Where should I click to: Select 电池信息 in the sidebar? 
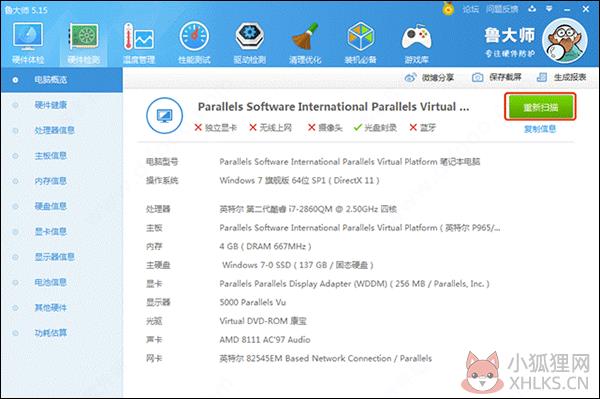click(62, 282)
